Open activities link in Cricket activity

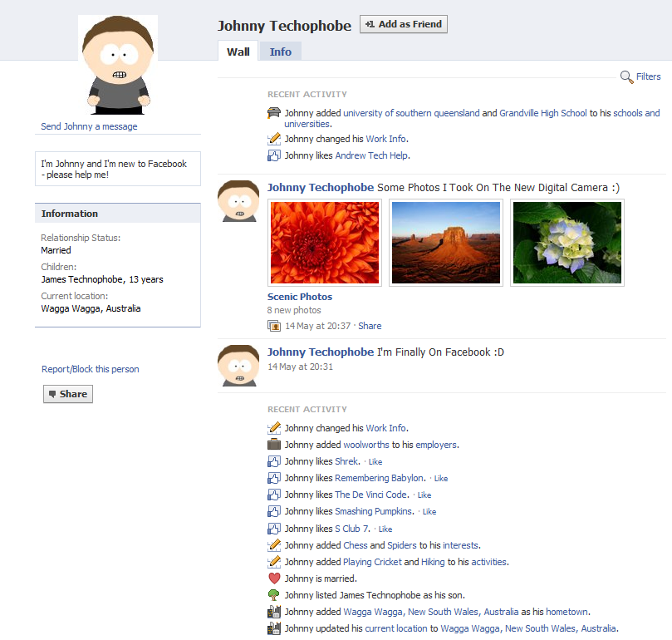(489, 562)
